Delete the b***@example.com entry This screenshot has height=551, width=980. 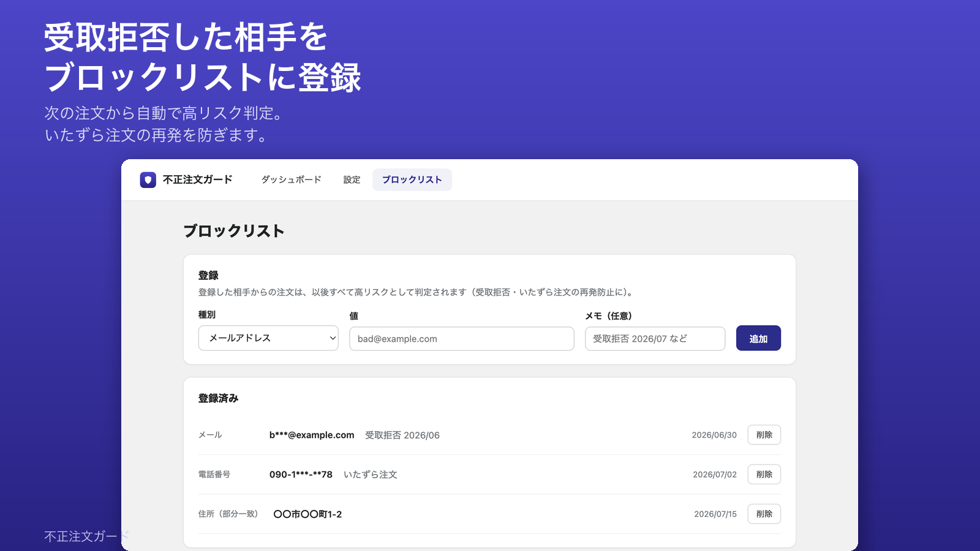click(764, 435)
